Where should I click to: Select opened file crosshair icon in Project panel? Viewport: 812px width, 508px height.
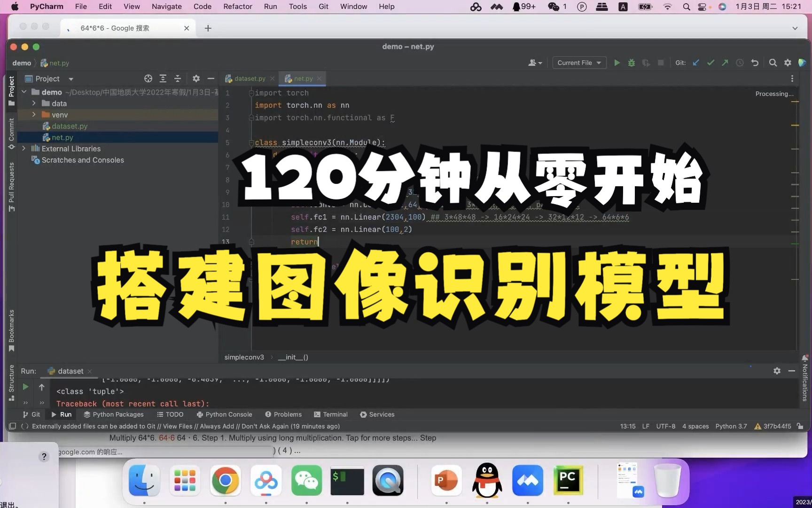[x=148, y=79]
